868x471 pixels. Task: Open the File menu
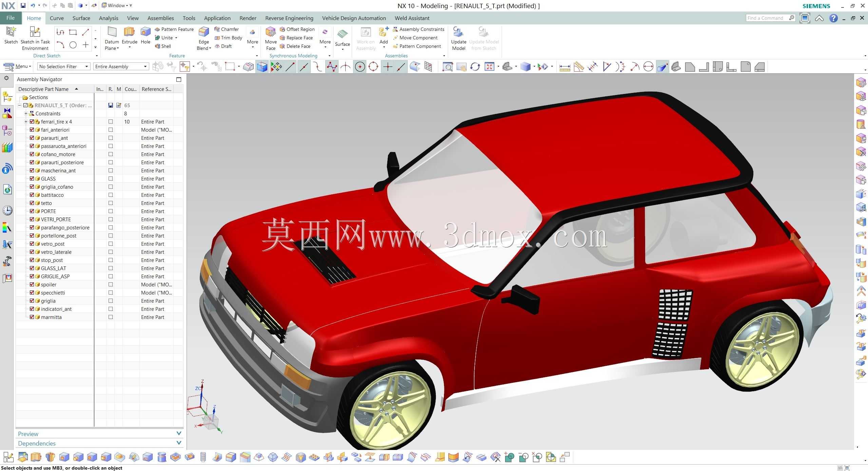coord(11,18)
